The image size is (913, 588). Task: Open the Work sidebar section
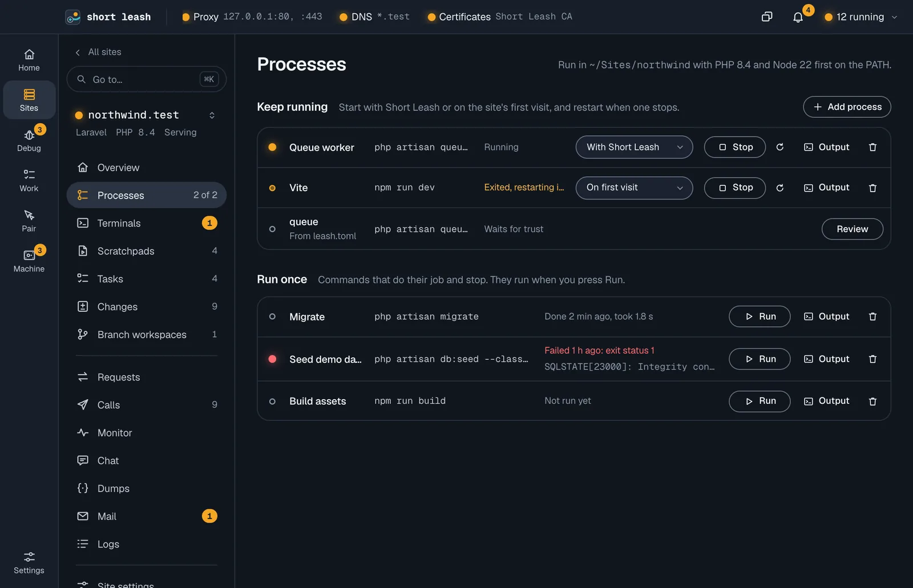click(29, 180)
